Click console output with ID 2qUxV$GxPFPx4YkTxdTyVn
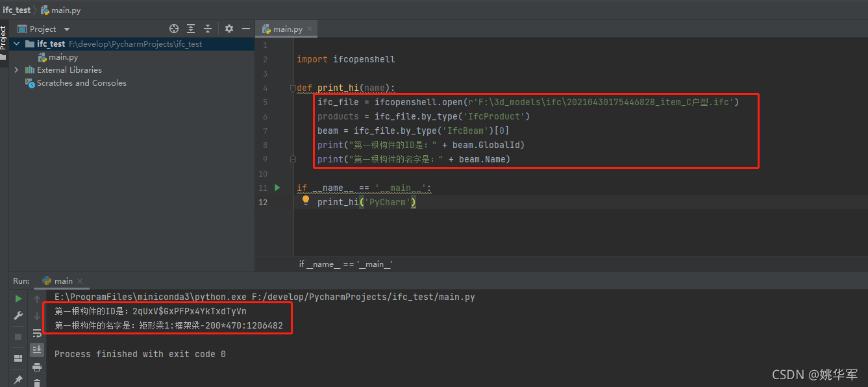This screenshot has width=868, height=387. pyautogui.click(x=151, y=312)
